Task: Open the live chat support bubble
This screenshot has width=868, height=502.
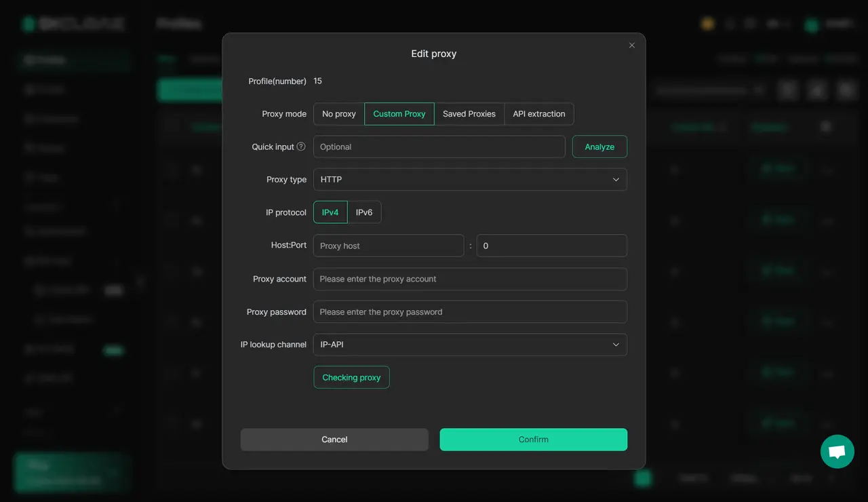Action: pyautogui.click(x=837, y=451)
